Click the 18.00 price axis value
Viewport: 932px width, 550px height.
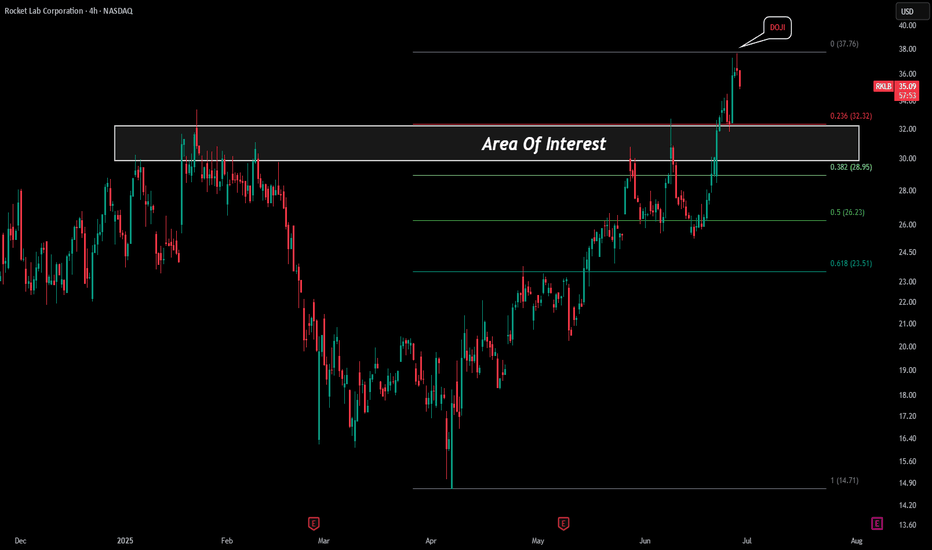[x=907, y=395]
